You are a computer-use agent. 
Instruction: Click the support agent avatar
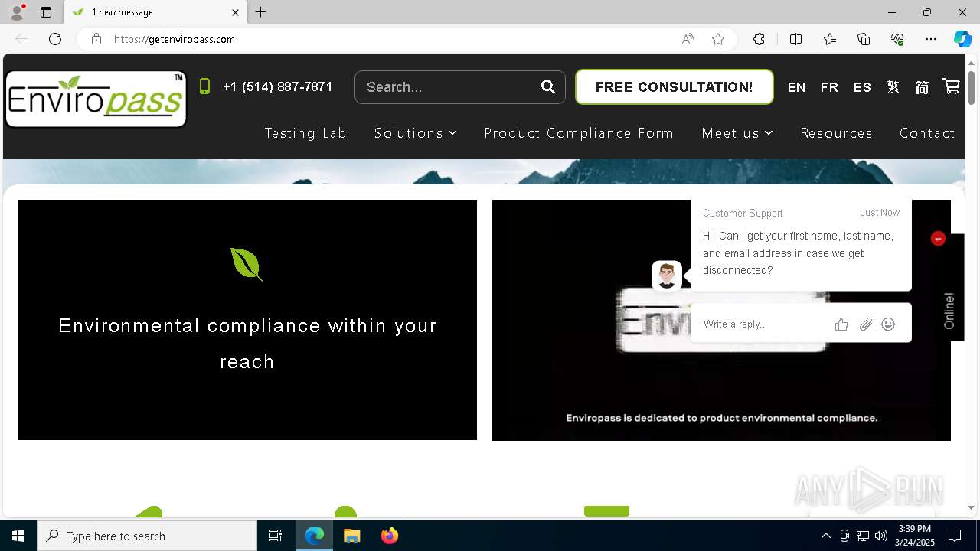click(667, 275)
